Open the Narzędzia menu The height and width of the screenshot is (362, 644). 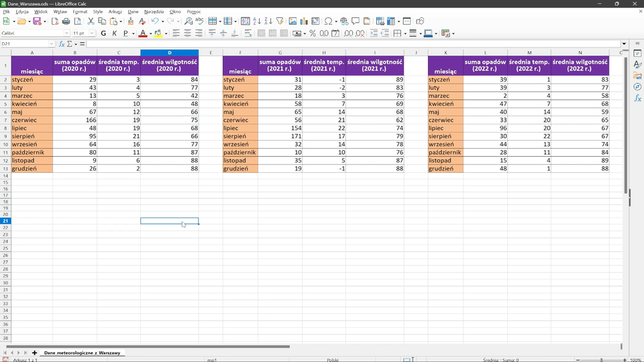pyautogui.click(x=154, y=11)
